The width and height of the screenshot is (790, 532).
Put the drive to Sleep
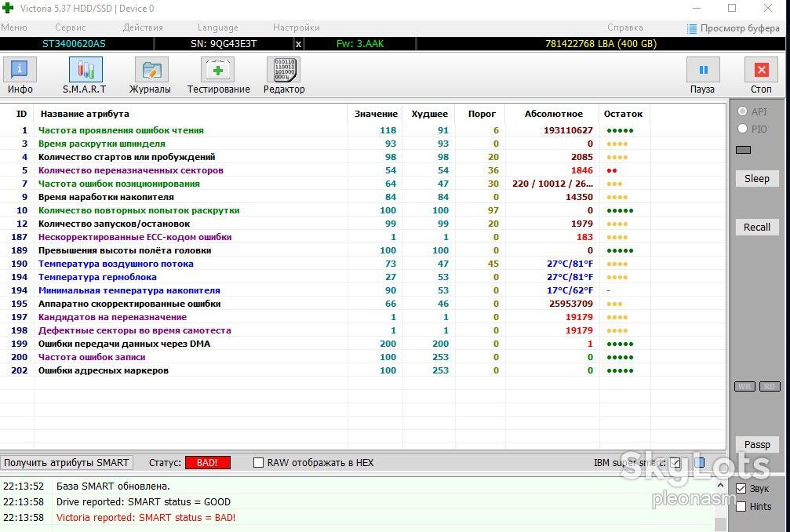click(757, 178)
